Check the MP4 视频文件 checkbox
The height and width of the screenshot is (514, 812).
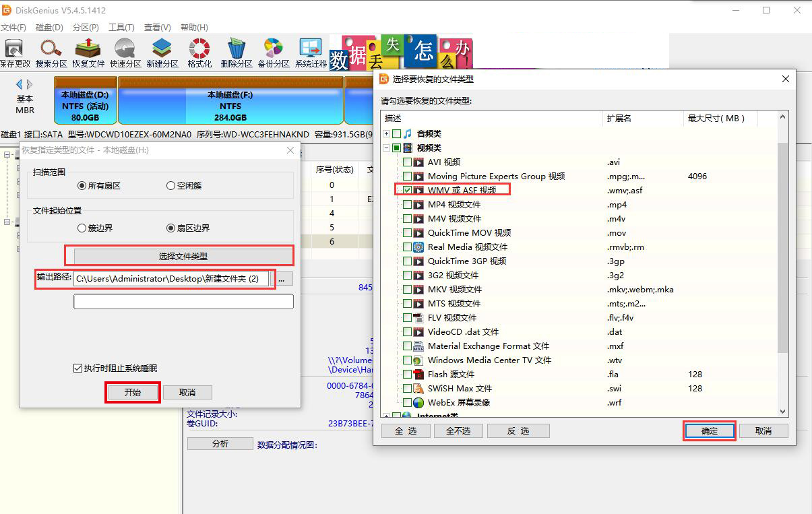pyautogui.click(x=408, y=205)
